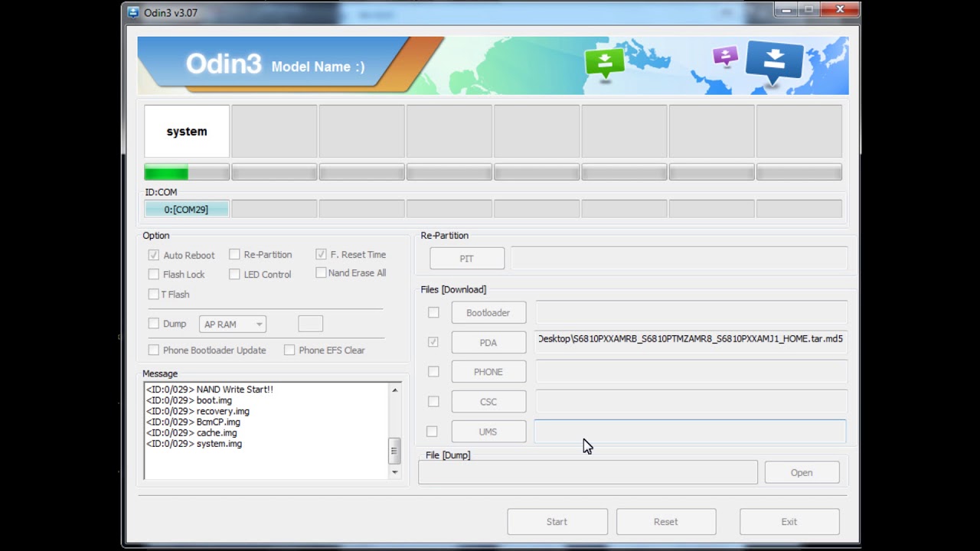Click the 'cache.img' log line
The image size is (980, 551).
coord(191,432)
